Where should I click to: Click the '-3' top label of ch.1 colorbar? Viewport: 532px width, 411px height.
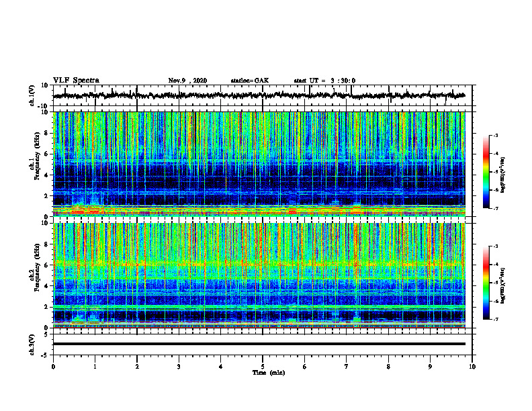(x=496, y=135)
